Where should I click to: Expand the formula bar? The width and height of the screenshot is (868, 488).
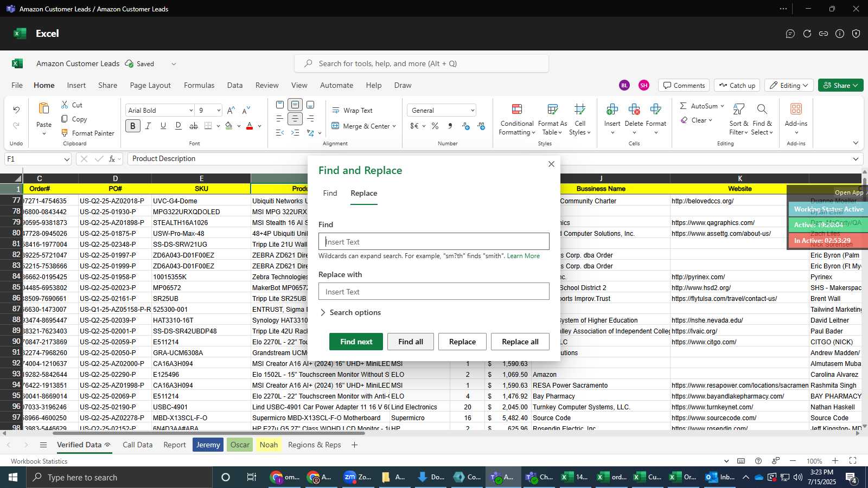(x=856, y=159)
